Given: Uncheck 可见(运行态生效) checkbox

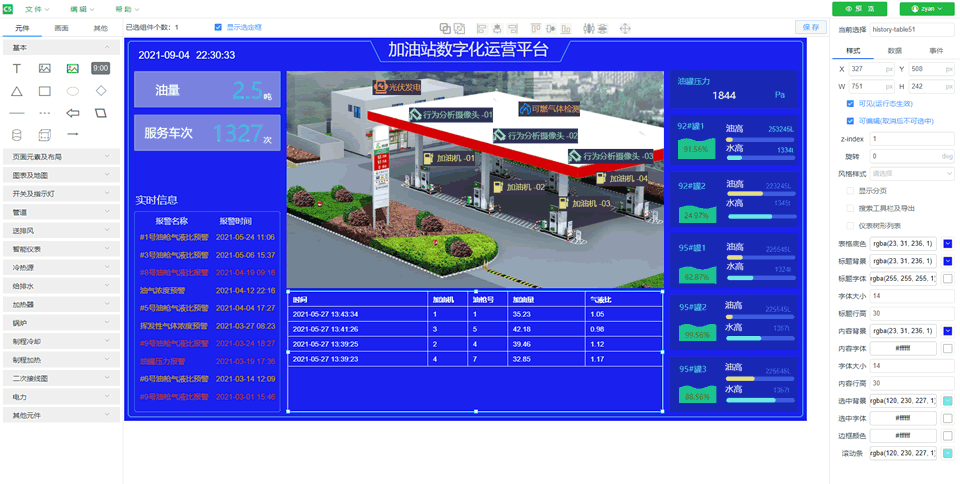Looking at the screenshot, I should tap(850, 103).
